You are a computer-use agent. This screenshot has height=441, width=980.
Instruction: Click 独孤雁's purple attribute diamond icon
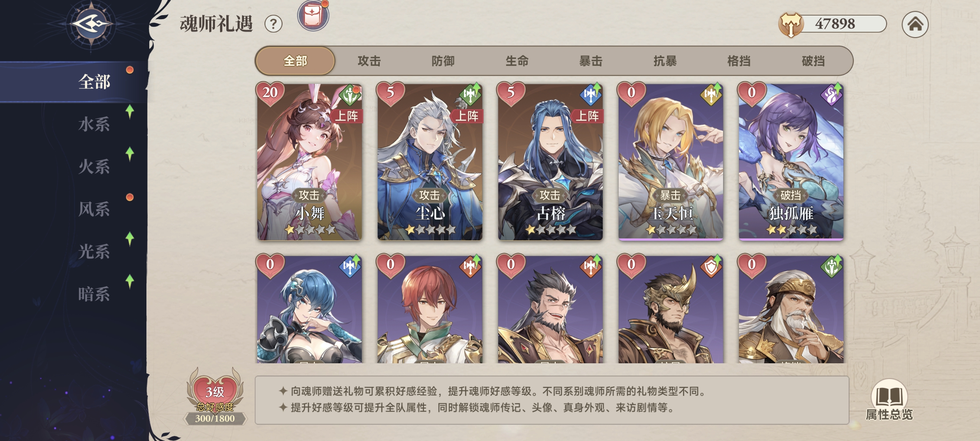[x=831, y=95]
